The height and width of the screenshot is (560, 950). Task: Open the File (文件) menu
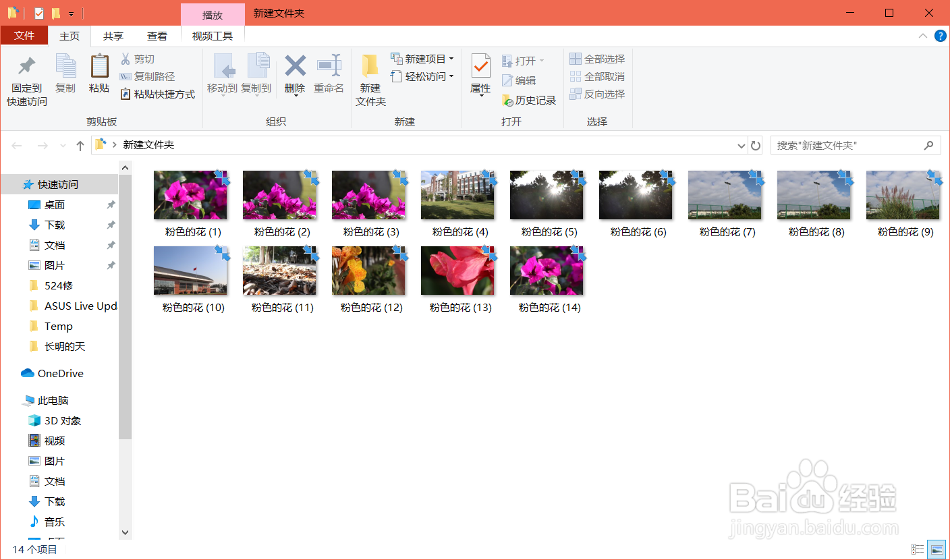point(24,36)
